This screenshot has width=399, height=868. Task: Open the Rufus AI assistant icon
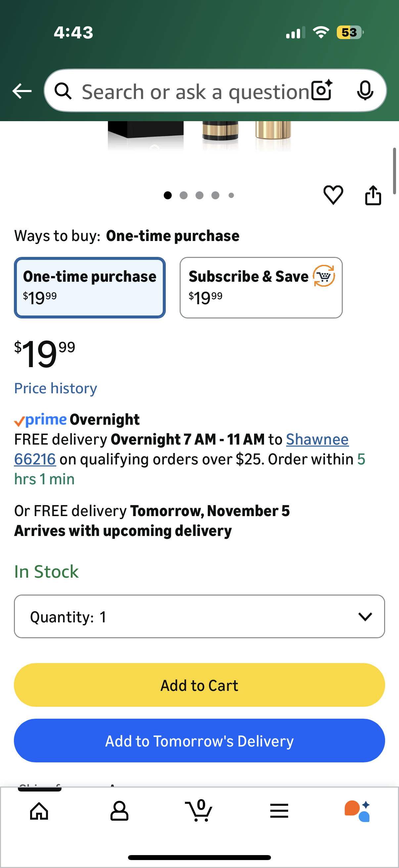[x=357, y=810]
